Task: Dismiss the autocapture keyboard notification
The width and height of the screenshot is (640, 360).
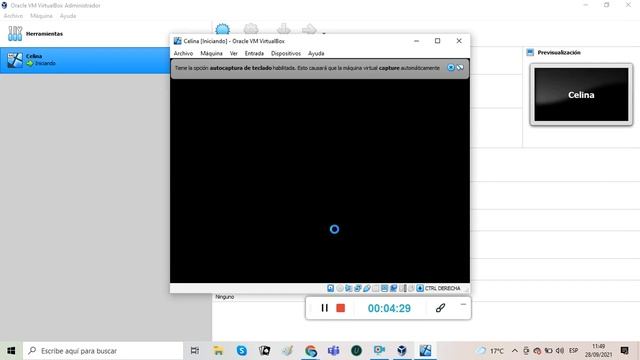Action: [451, 67]
